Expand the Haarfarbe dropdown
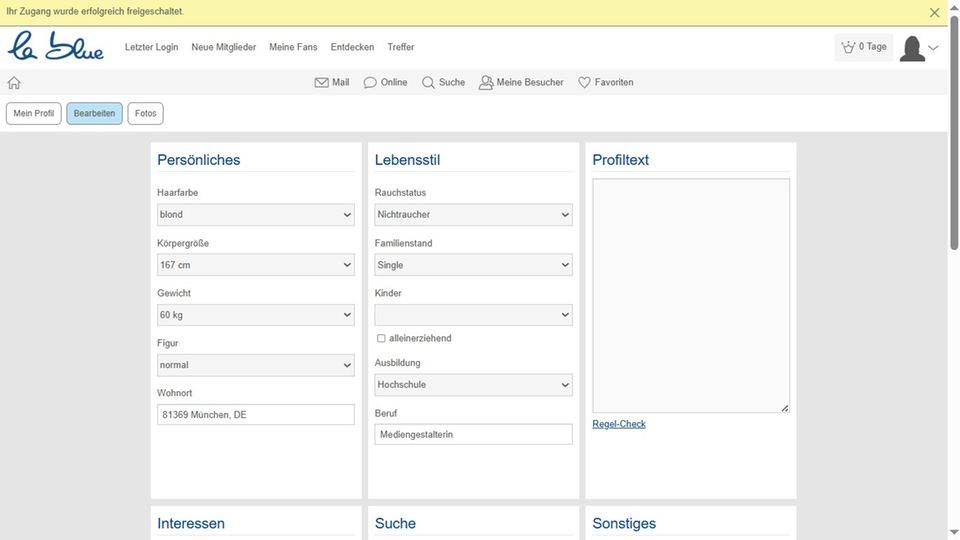960x540 pixels. (255, 215)
